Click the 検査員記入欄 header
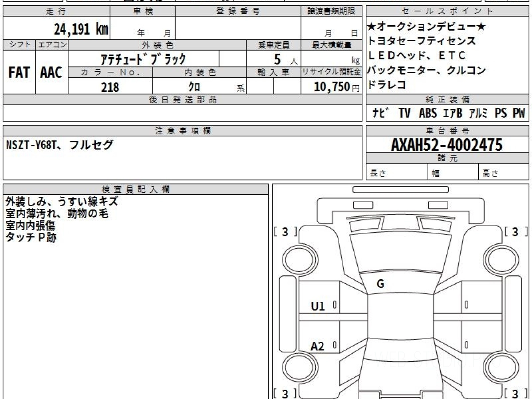This screenshot has height=399, width=532. 136,189
